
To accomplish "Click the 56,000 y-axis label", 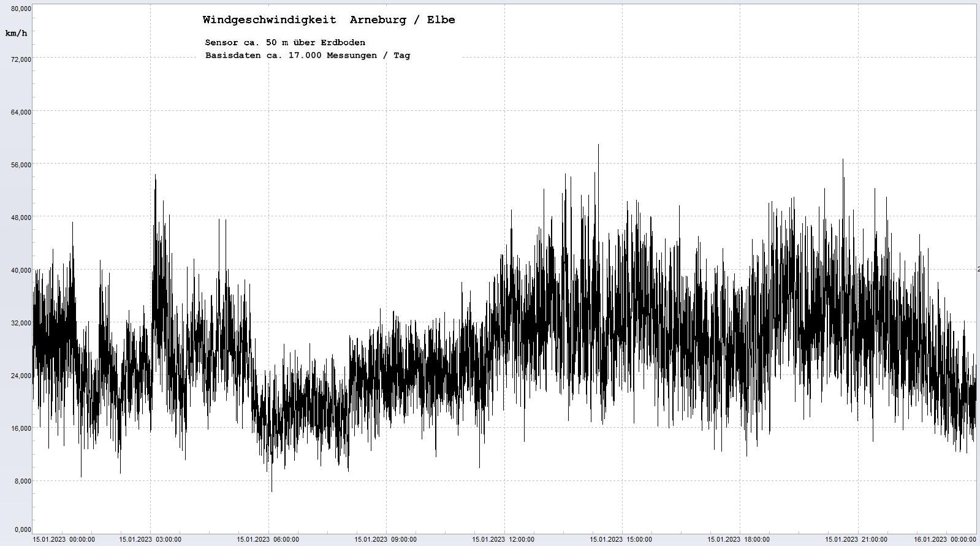I will click(21, 165).
